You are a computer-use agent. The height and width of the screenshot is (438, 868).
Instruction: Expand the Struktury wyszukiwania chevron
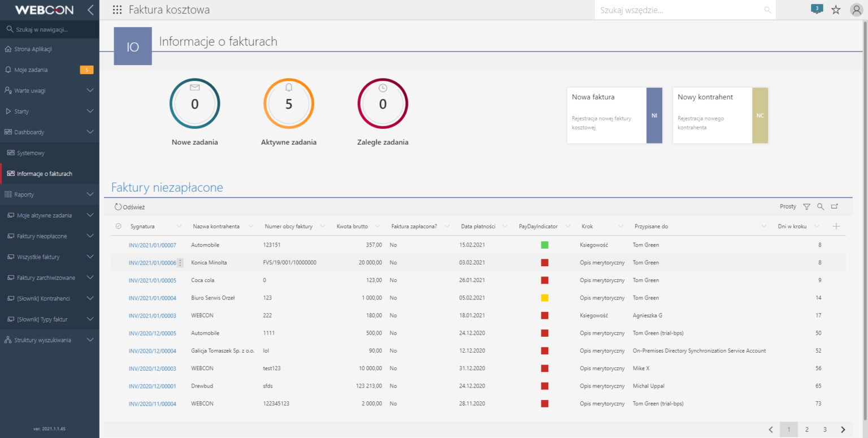(x=90, y=340)
